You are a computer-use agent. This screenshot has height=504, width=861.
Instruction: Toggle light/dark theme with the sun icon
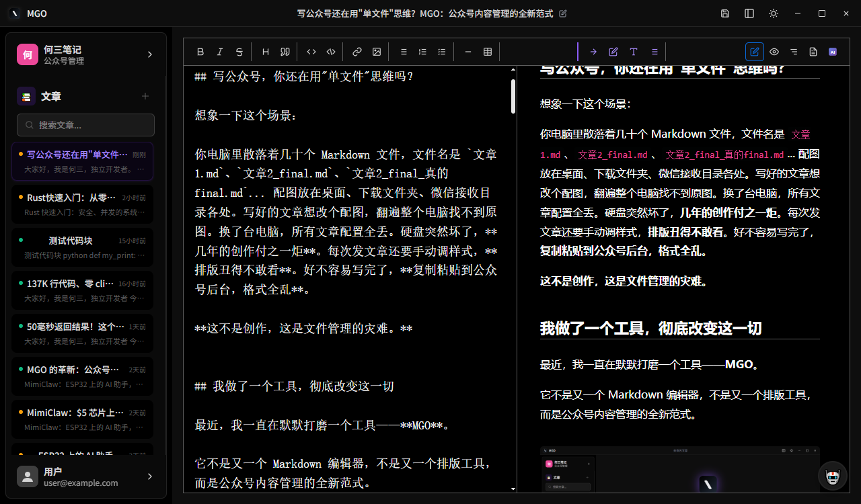(773, 13)
